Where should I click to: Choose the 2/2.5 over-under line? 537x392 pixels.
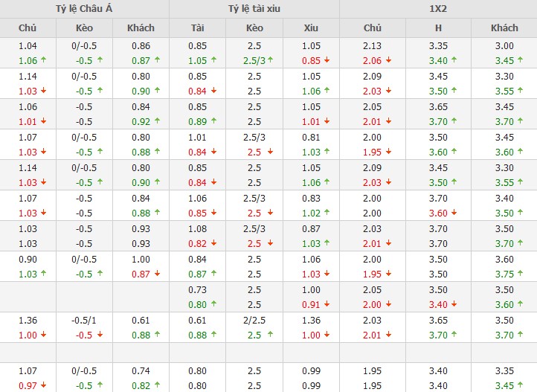pos(254,320)
